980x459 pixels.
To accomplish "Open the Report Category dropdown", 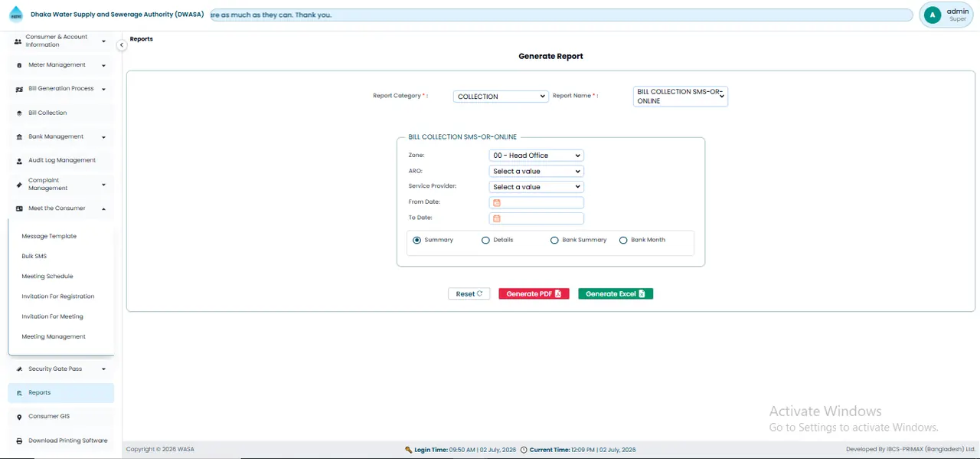I will 501,97.
